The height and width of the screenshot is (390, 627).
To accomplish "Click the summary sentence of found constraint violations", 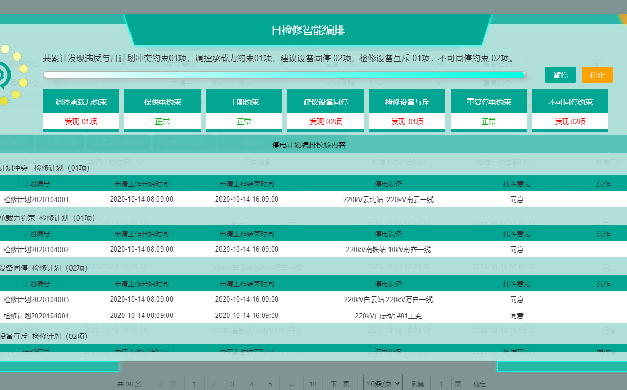I will click(x=278, y=58).
